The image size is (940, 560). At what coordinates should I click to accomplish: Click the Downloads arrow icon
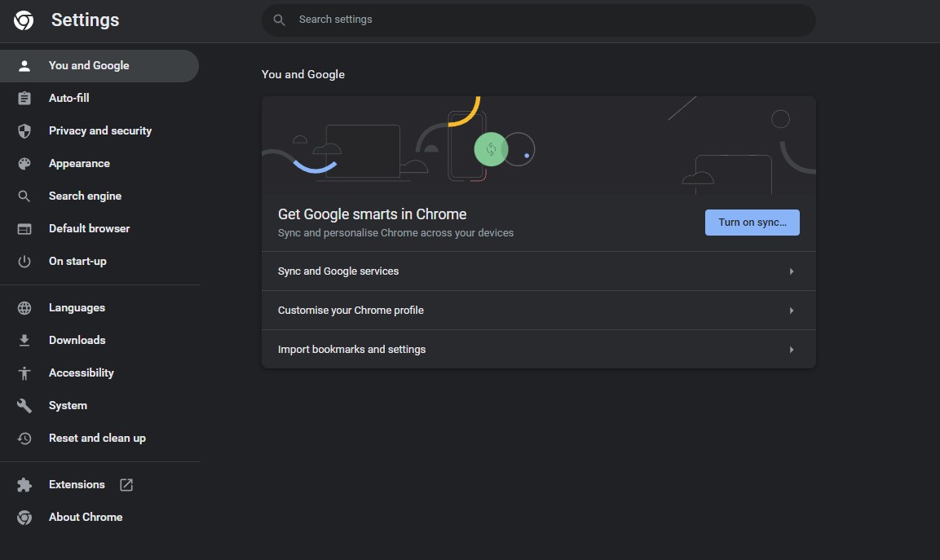24,341
